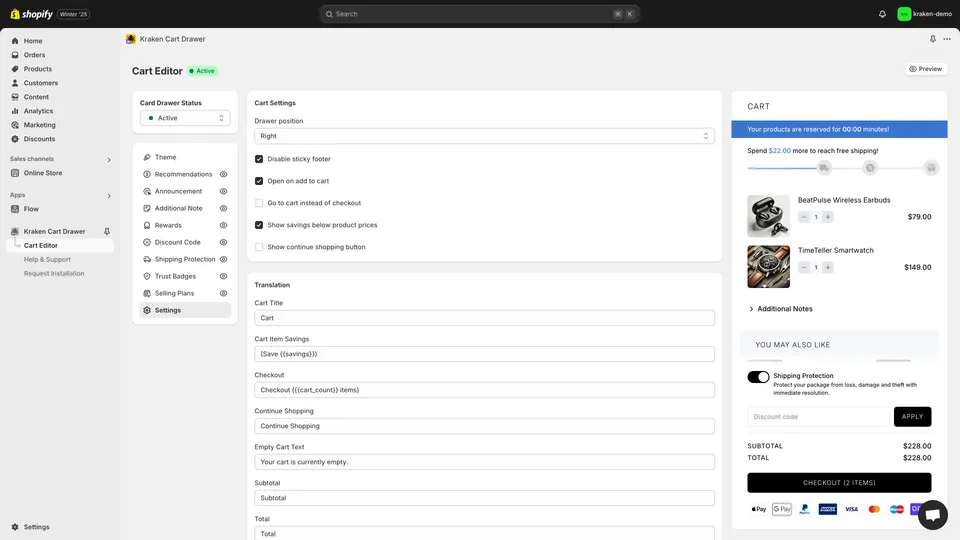This screenshot has height=540, width=960.
Task: Decrease TimeTeller Smartwatch quantity
Action: (x=804, y=268)
